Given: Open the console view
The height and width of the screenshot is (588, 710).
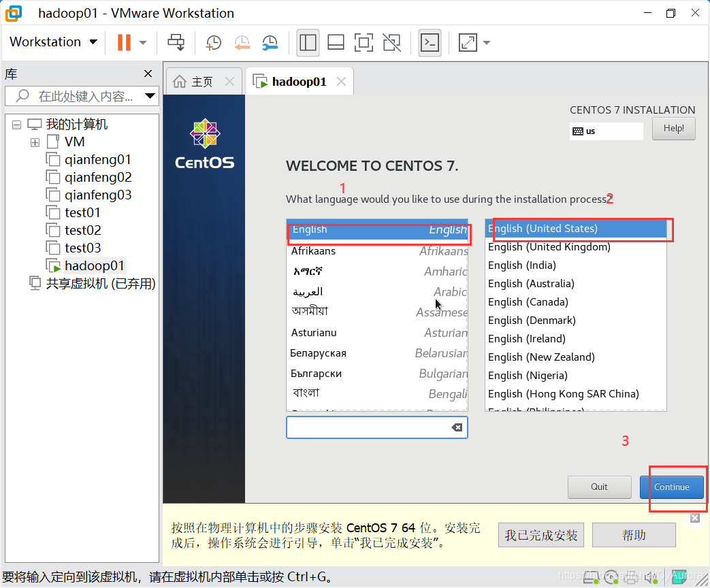Looking at the screenshot, I should click(x=430, y=43).
